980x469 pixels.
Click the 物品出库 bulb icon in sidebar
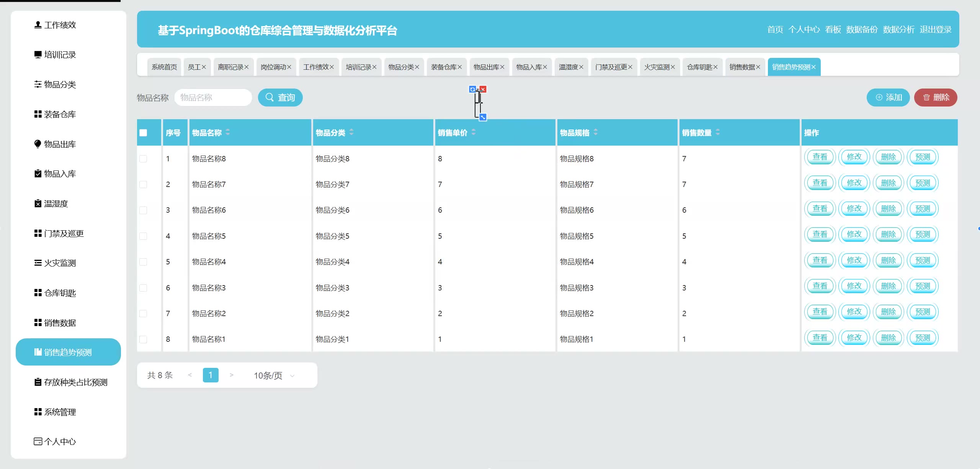point(38,144)
